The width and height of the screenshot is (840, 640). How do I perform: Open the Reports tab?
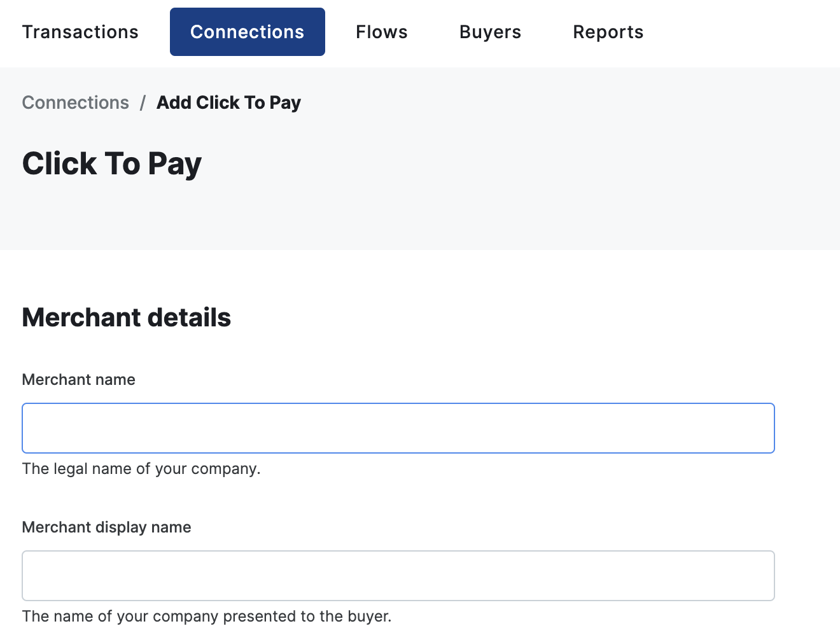(x=608, y=31)
